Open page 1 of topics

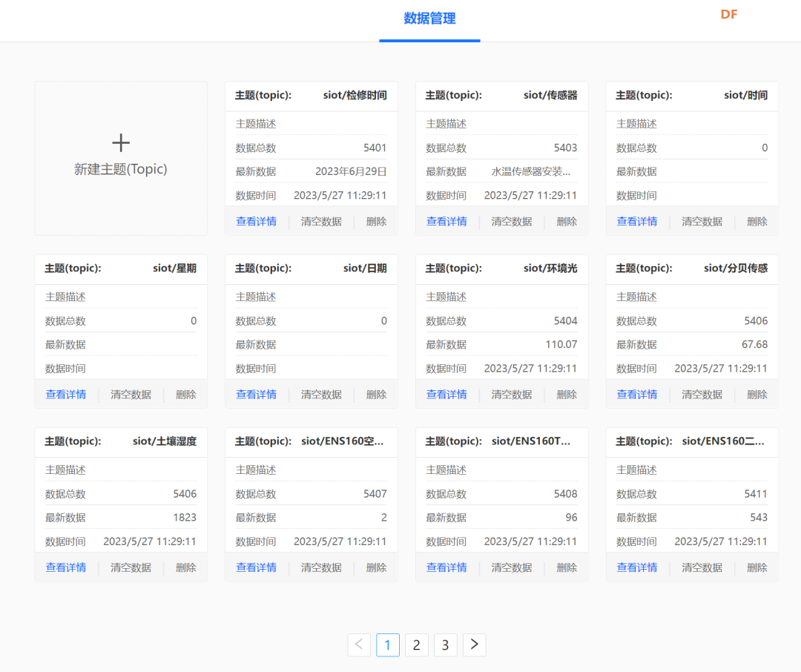tap(388, 645)
